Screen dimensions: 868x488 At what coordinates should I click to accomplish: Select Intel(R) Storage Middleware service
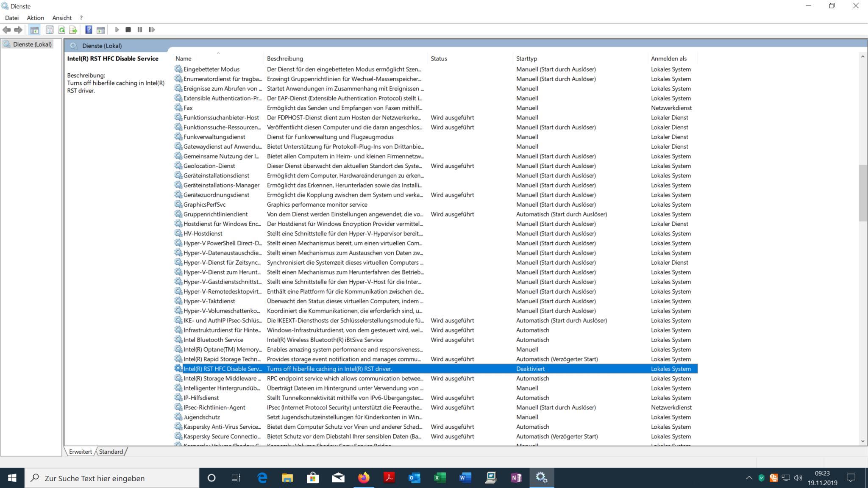tap(436, 379)
